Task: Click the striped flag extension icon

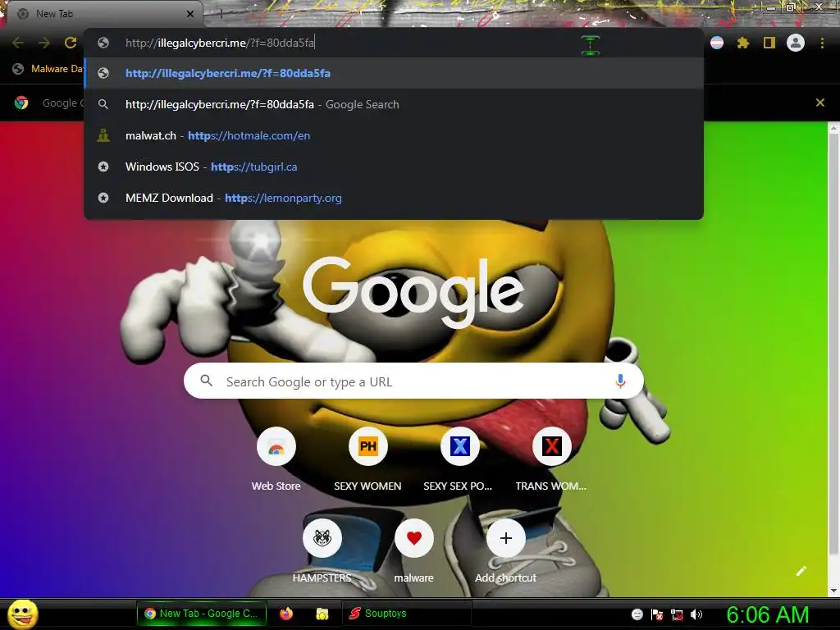Action: (717, 43)
